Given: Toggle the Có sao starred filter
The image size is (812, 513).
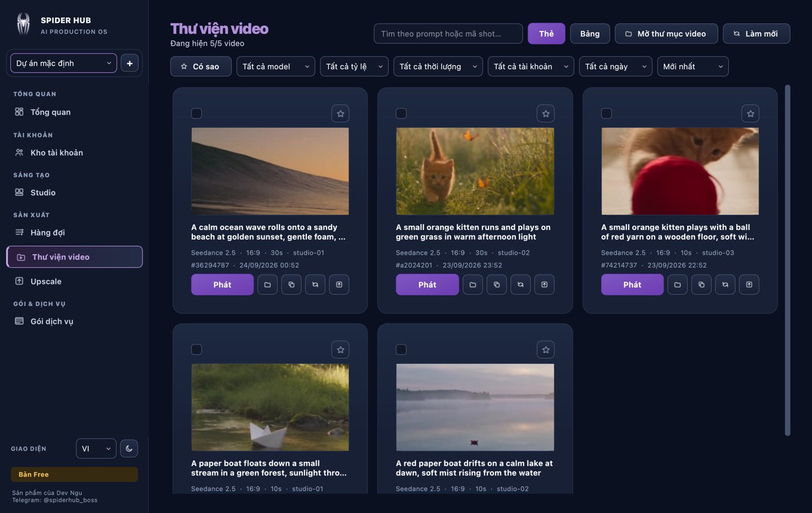Looking at the screenshot, I should [x=201, y=67].
